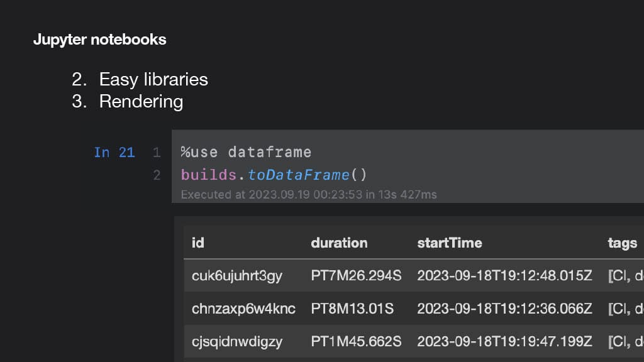644x362 pixels.
Task: Click the tags cell in the cuk6ujuhrt3gy row
Action: [626, 276]
